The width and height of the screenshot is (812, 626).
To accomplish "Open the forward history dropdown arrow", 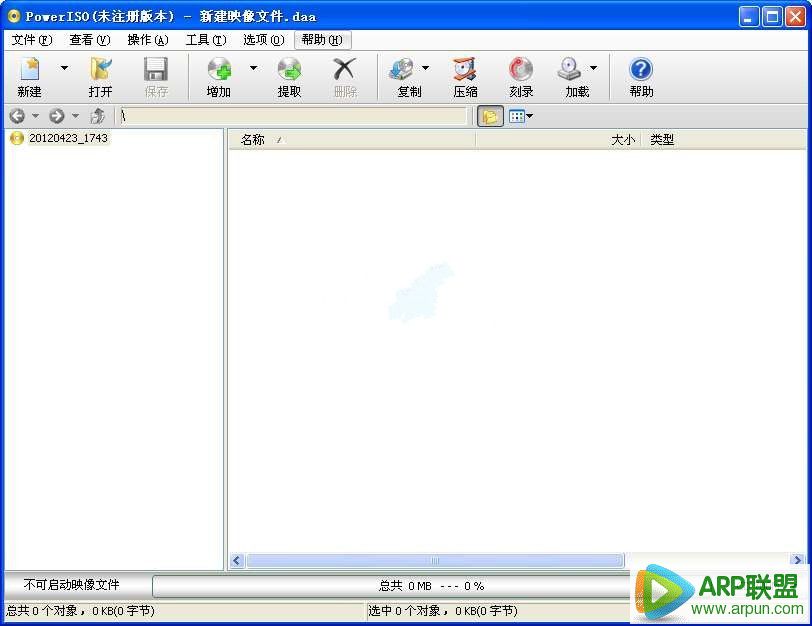I will [x=76, y=115].
